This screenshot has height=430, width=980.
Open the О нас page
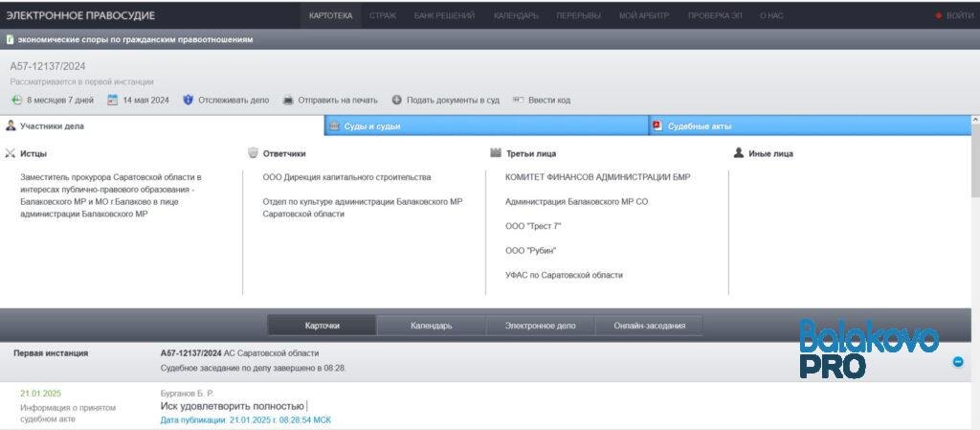pos(771,15)
